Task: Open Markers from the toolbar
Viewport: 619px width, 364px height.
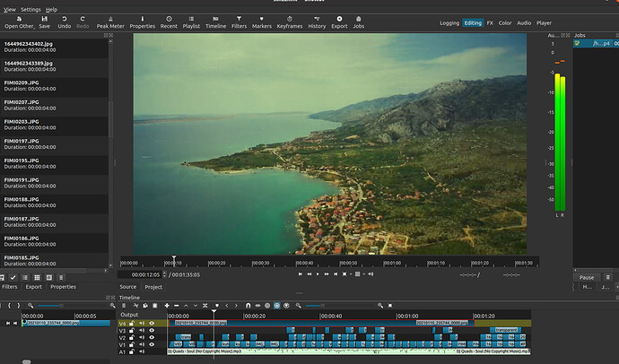Action: coord(261,22)
